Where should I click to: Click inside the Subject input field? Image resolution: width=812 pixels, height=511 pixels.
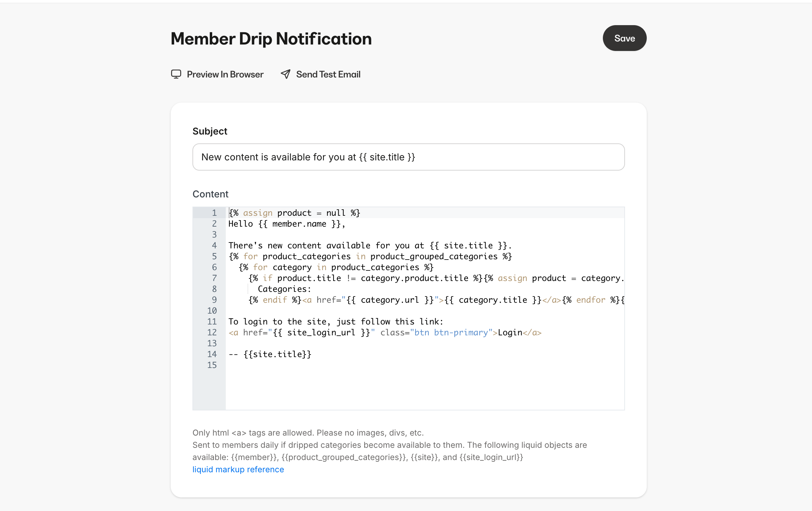tap(408, 157)
